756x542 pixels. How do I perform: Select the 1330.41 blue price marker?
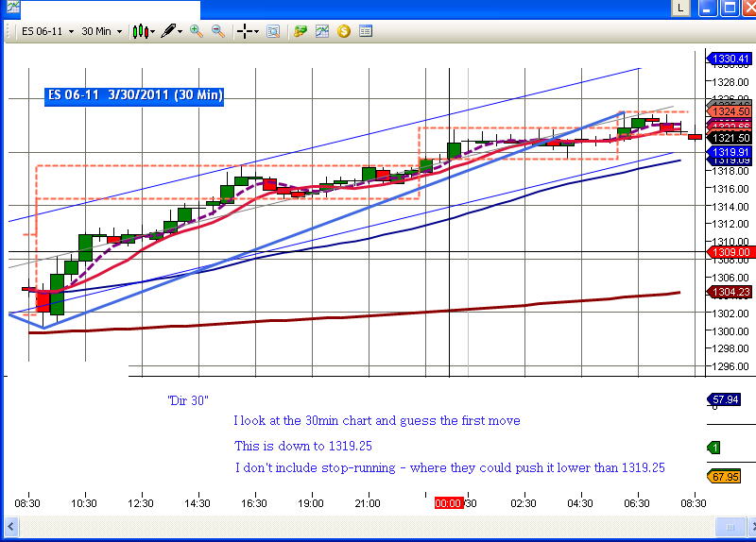click(x=730, y=59)
